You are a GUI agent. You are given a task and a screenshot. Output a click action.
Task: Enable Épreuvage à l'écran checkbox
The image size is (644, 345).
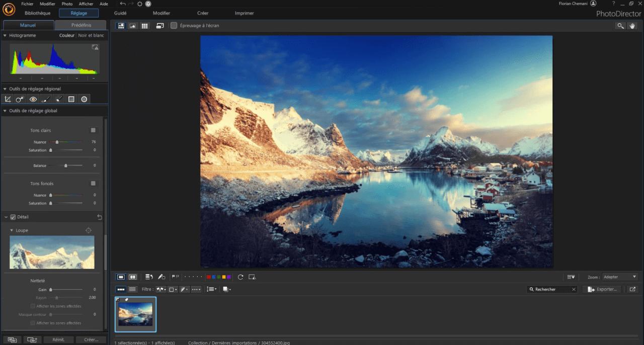pos(174,26)
